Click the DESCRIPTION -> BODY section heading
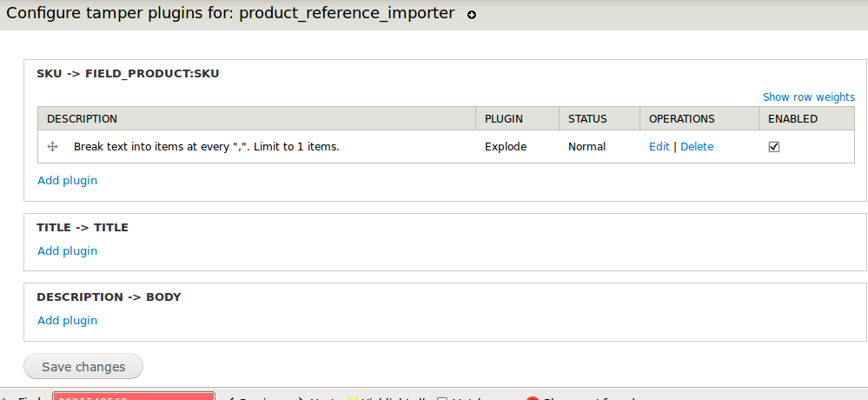Viewport: 868px width, 400px height. pos(109,297)
